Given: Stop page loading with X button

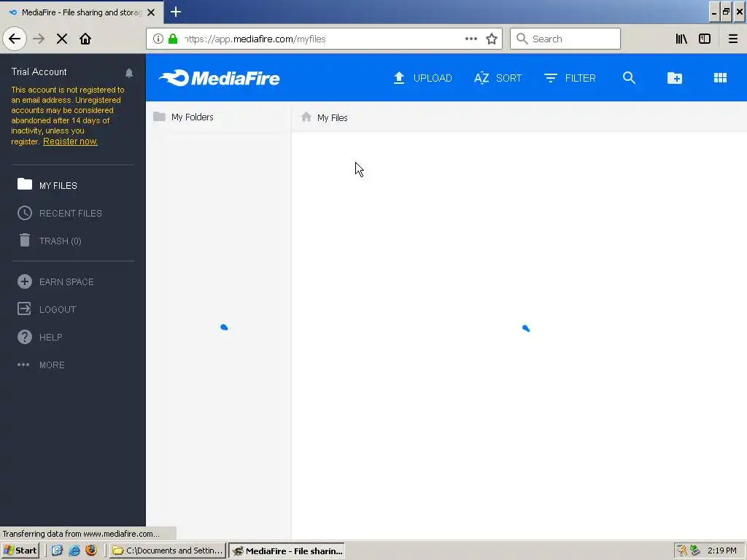Looking at the screenshot, I should (x=62, y=39).
